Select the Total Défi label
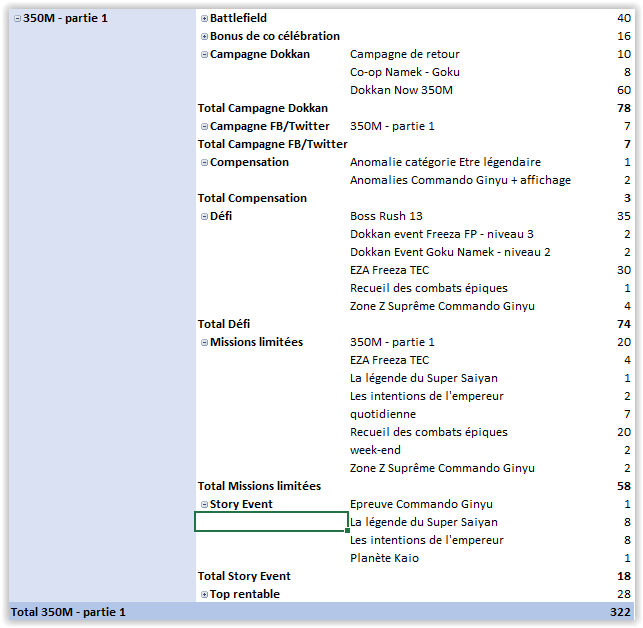Viewport: 643px width, 628px height. coord(223,324)
